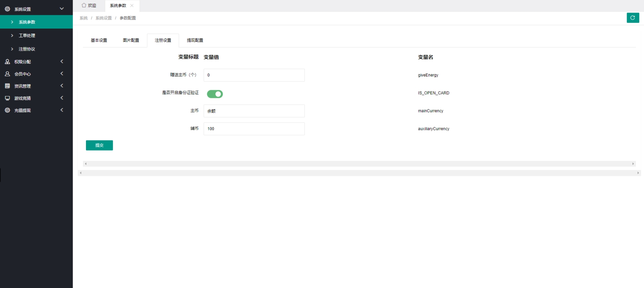Screen dimensions: 644x288
Task: Expand the 权限分配 menu arrow
Action: click(62, 62)
